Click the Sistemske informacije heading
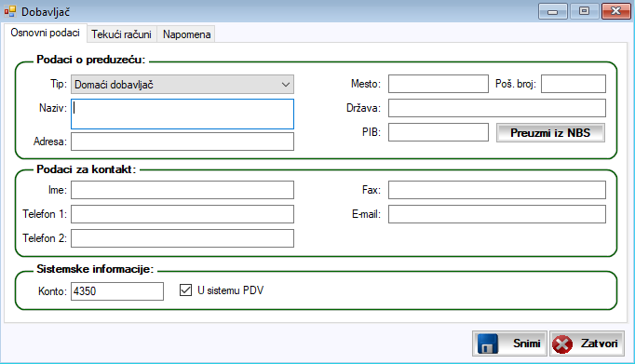Viewport: 635px width, 364px height. [95, 269]
